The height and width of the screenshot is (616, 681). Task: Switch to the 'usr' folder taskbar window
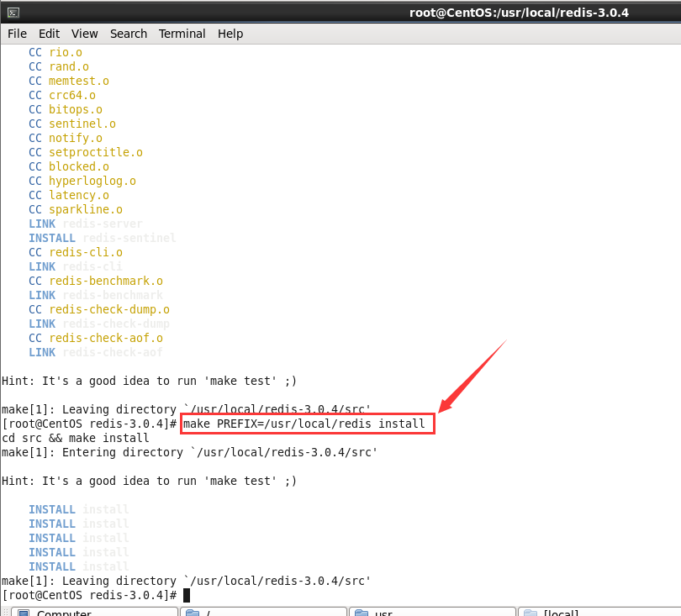point(432,612)
